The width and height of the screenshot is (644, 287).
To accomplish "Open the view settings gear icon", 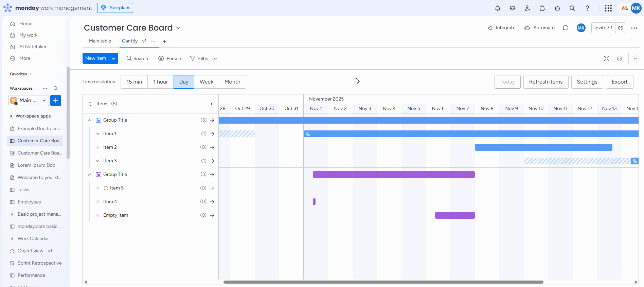I will (620, 59).
